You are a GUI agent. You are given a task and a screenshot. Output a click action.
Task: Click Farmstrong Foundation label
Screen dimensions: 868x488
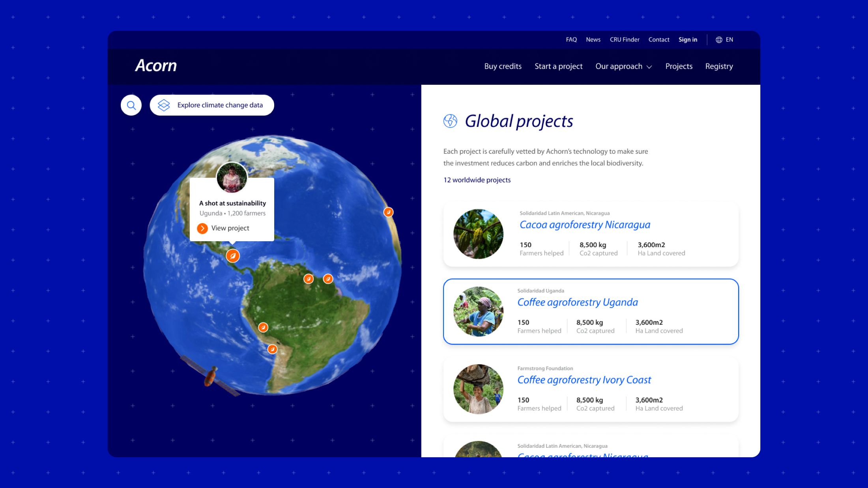pos(545,369)
